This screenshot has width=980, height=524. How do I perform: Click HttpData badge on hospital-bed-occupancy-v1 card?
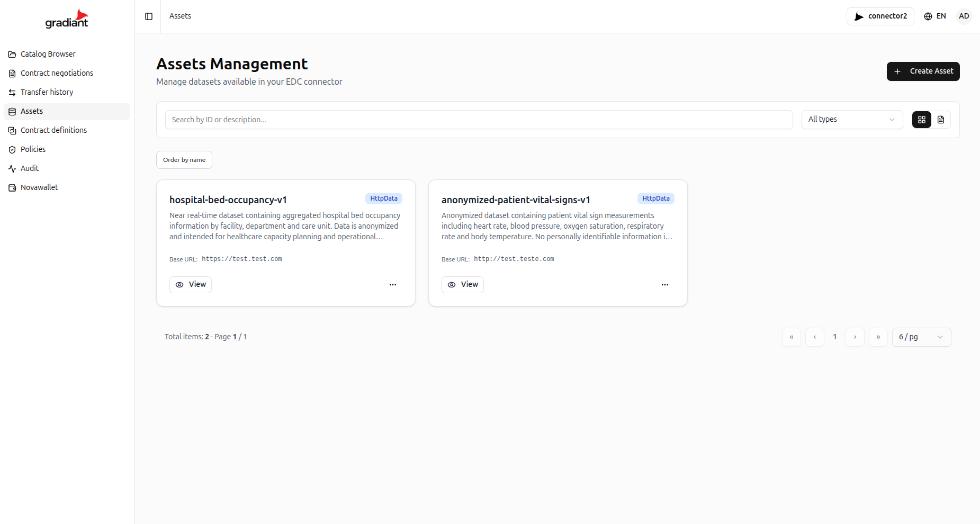pyautogui.click(x=384, y=198)
